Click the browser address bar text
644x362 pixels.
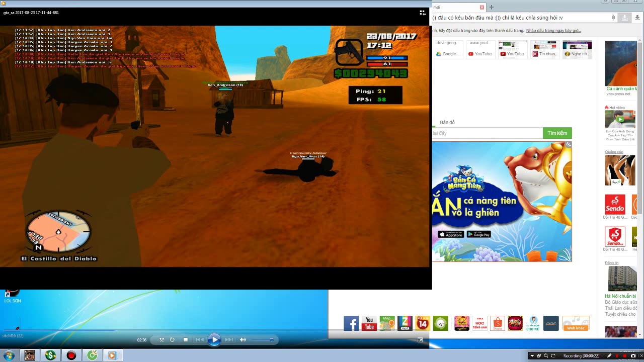click(498, 18)
